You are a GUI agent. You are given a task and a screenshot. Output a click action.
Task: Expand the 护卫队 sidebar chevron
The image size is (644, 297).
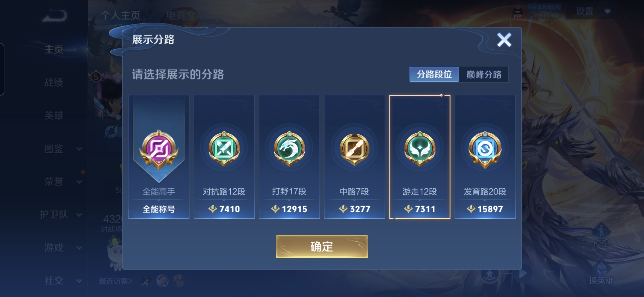pyautogui.click(x=79, y=215)
